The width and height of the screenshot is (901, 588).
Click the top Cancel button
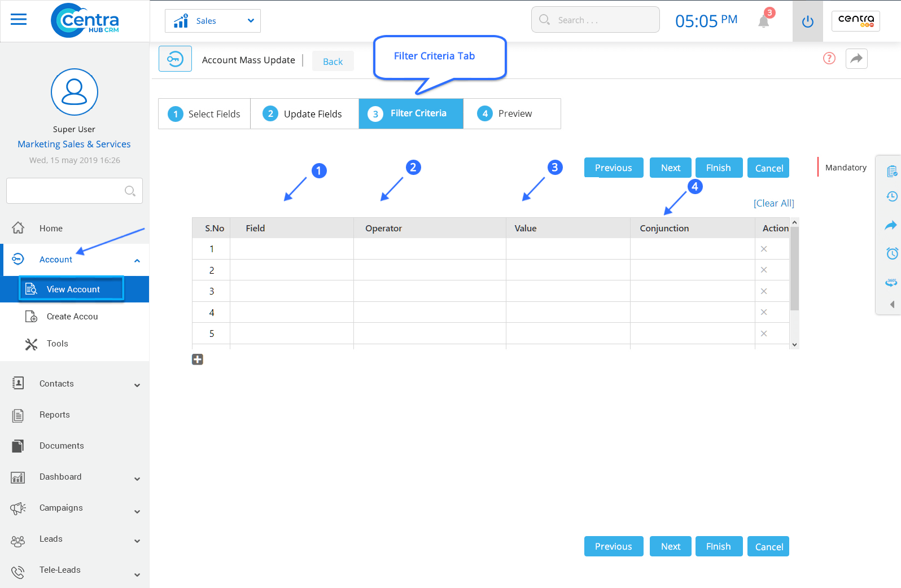pos(768,168)
